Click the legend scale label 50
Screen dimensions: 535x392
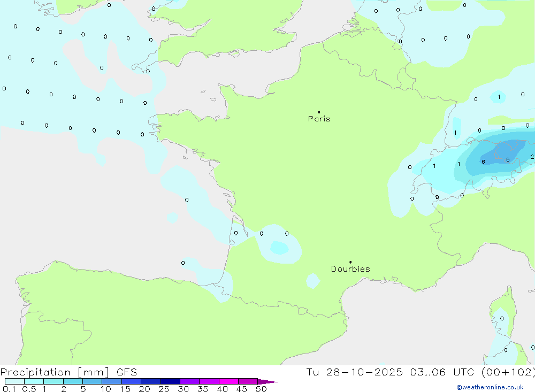[261, 389]
